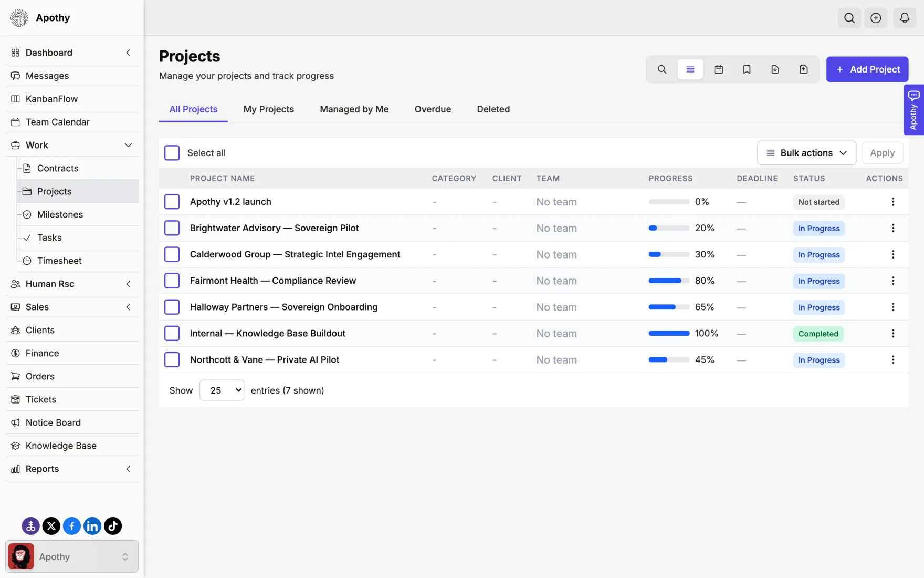
Task: Collapse the Work section chevron
Action: pyautogui.click(x=128, y=145)
